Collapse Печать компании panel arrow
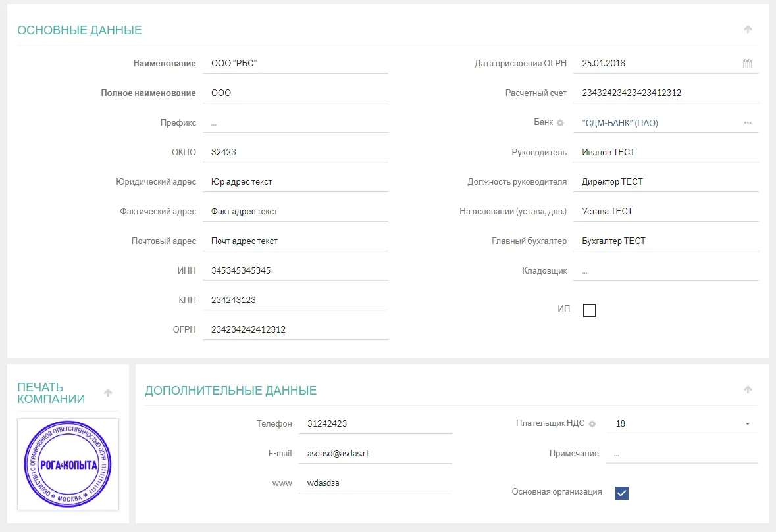 108,393
